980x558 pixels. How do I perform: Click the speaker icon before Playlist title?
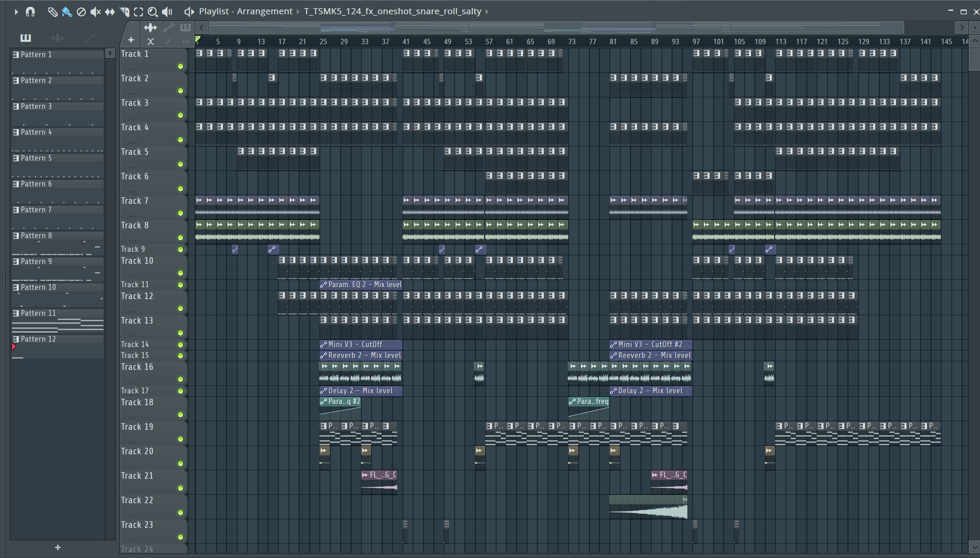[189, 12]
